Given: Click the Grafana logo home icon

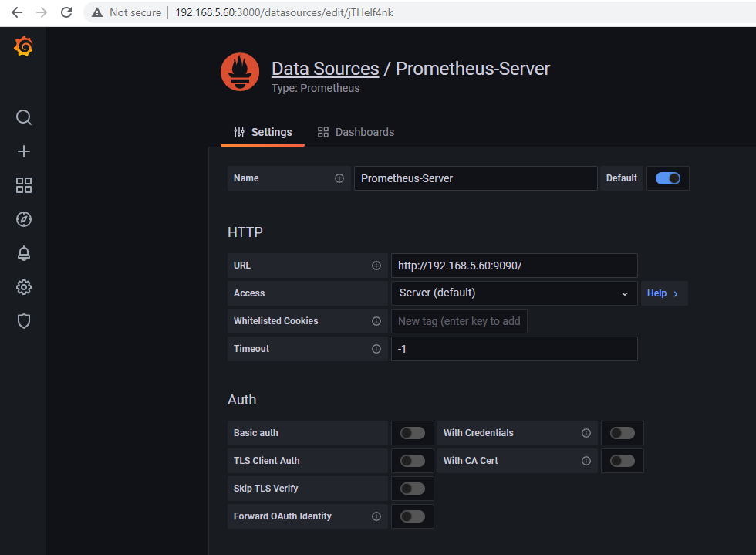Looking at the screenshot, I should click(24, 46).
